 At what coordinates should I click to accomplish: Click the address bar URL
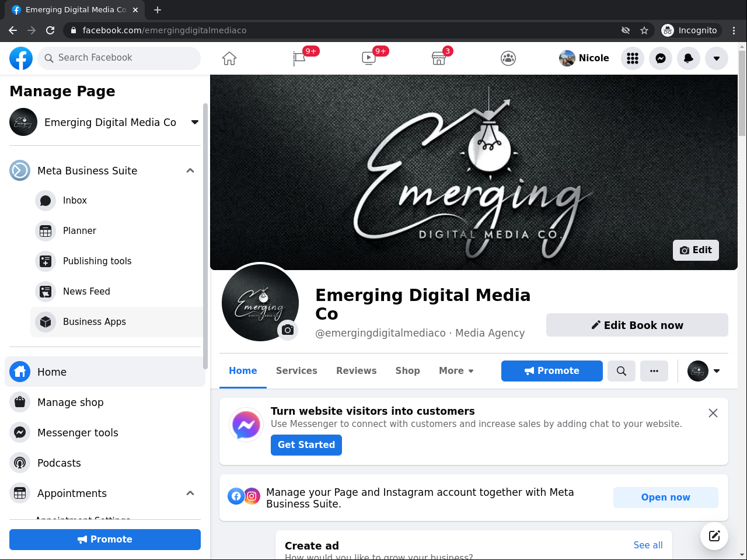(x=165, y=30)
